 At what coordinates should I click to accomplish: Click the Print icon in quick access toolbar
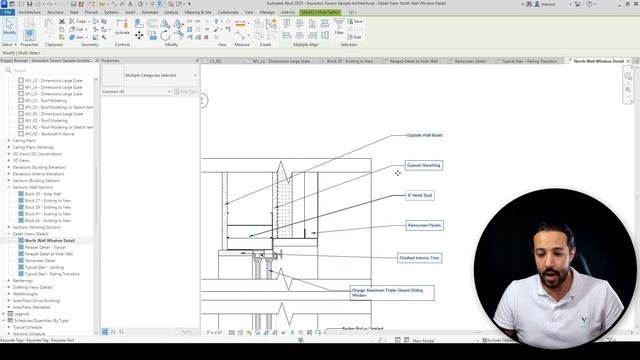(73, 4)
